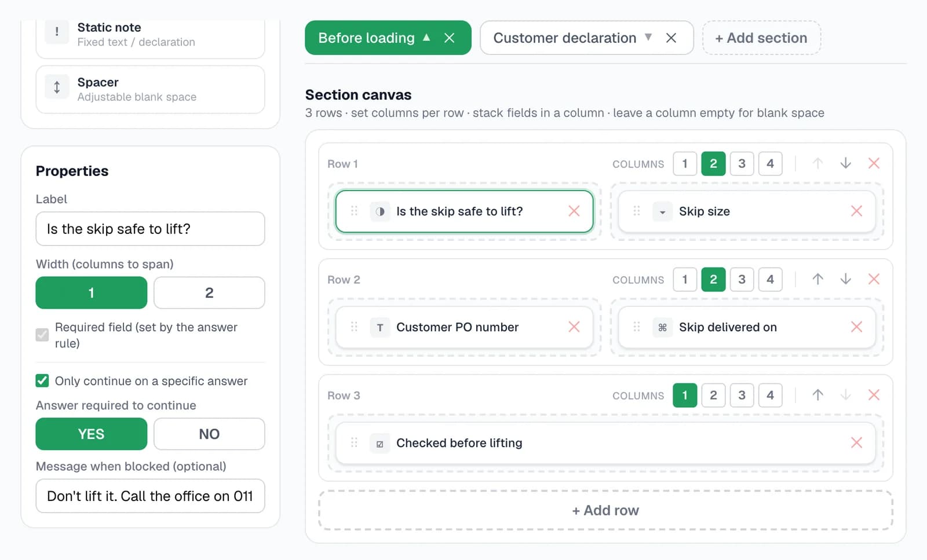Set Row 1 to 3 columns
Screen dimensions: 927x560
742,163
